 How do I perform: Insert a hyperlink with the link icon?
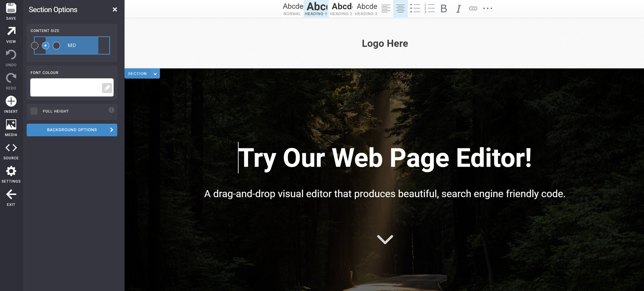(473, 9)
